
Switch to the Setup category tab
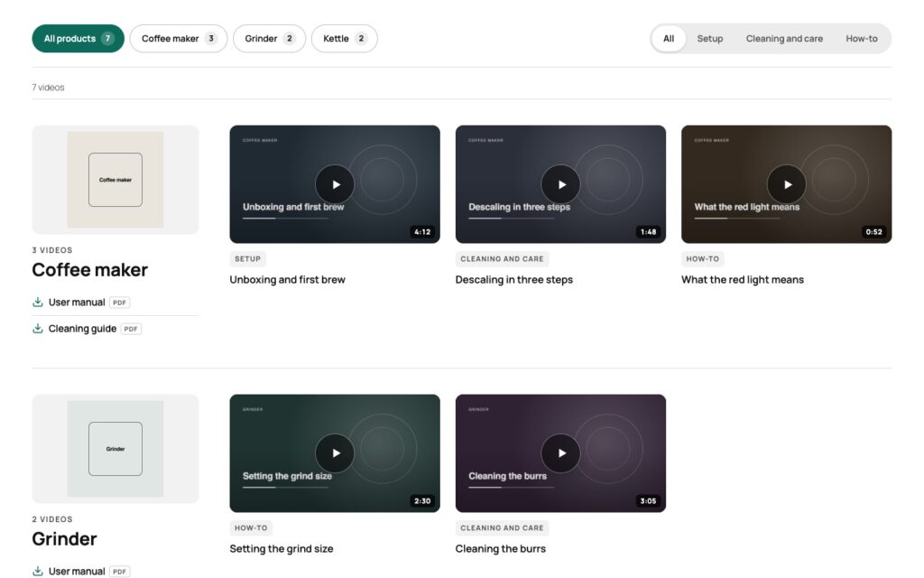(709, 38)
